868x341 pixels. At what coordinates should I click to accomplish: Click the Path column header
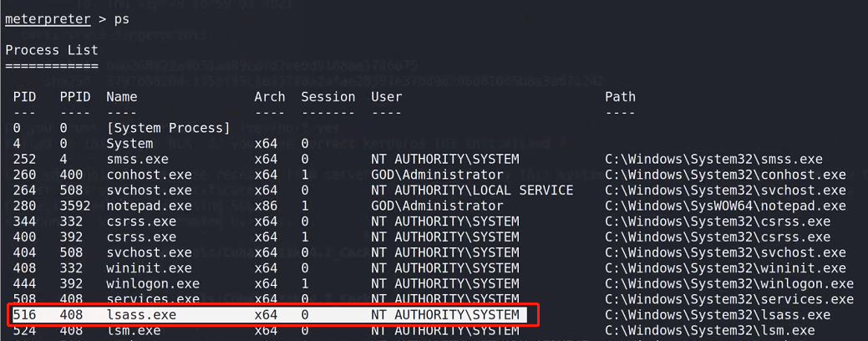tap(620, 97)
